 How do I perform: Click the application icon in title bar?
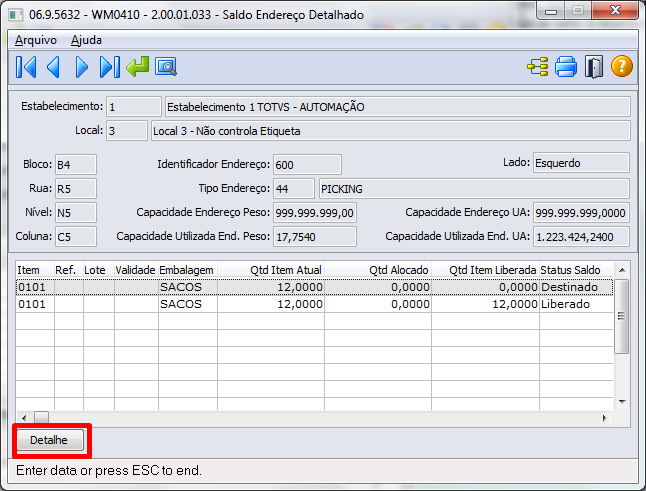pos(16,15)
